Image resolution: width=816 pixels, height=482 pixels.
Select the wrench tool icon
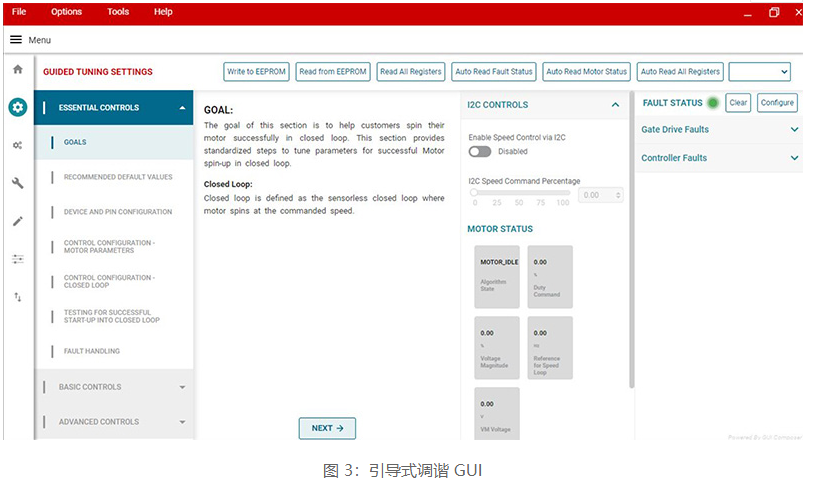pyautogui.click(x=17, y=183)
